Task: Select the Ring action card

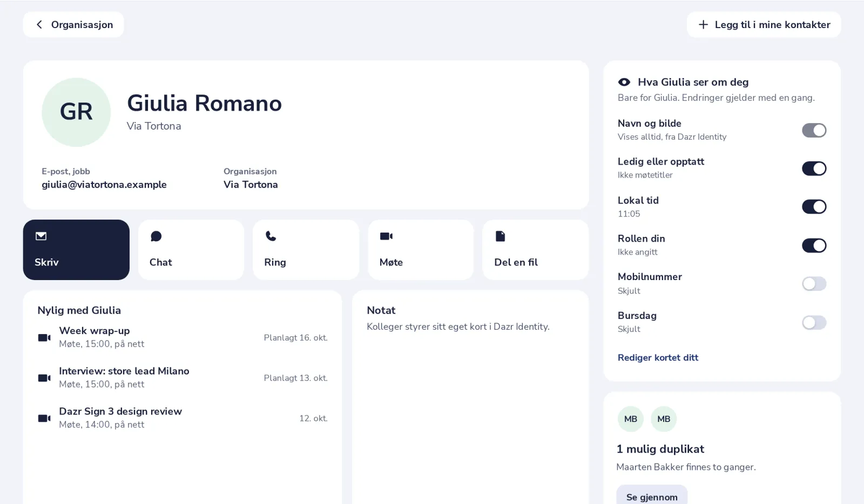Action: coord(306,250)
